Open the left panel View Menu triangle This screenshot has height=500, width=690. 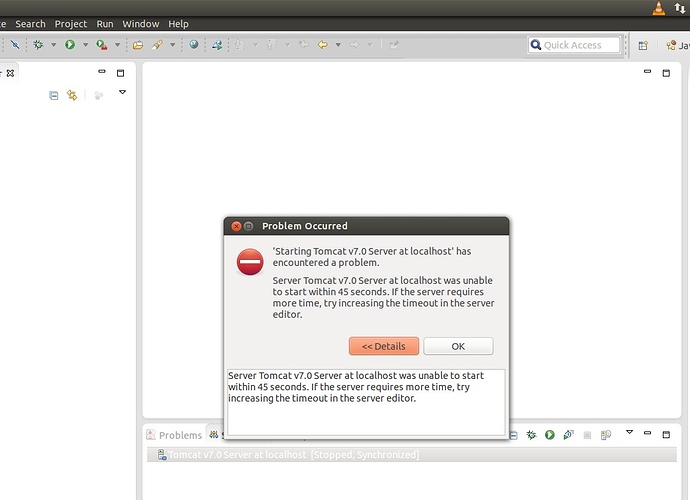point(122,92)
